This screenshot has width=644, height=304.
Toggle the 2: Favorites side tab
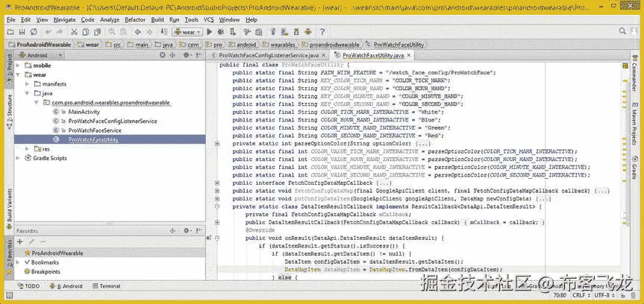coord(9,257)
